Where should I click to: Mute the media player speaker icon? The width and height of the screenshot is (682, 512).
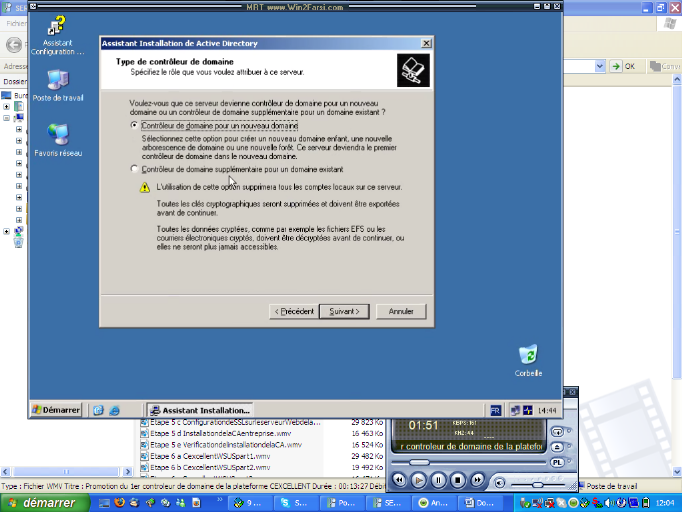[499, 483]
